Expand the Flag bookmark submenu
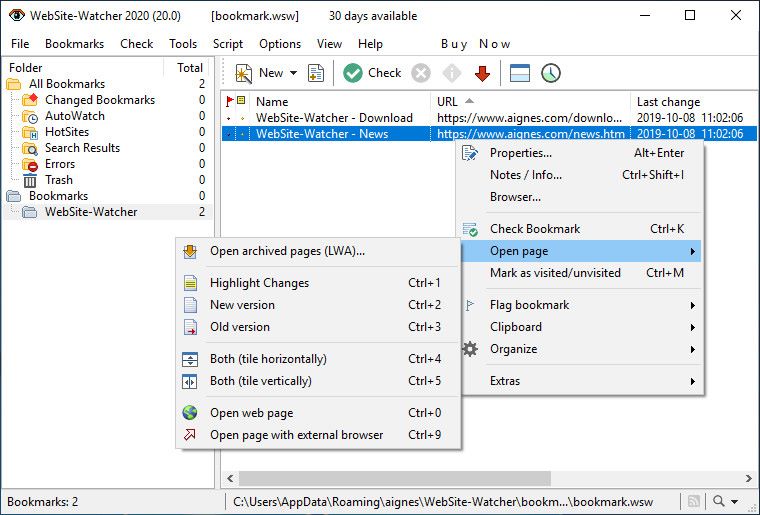760x515 pixels. pos(581,305)
